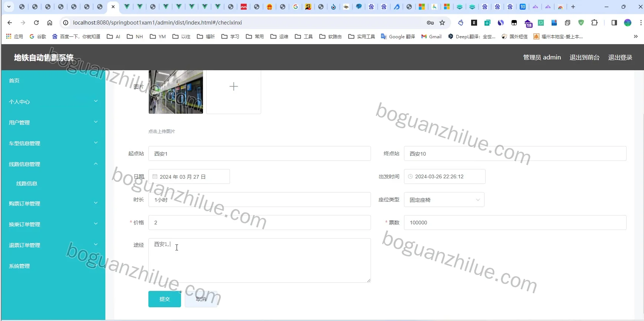Open the saved passwords key icon
The height and width of the screenshot is (321, 644).
pos(430,23)
